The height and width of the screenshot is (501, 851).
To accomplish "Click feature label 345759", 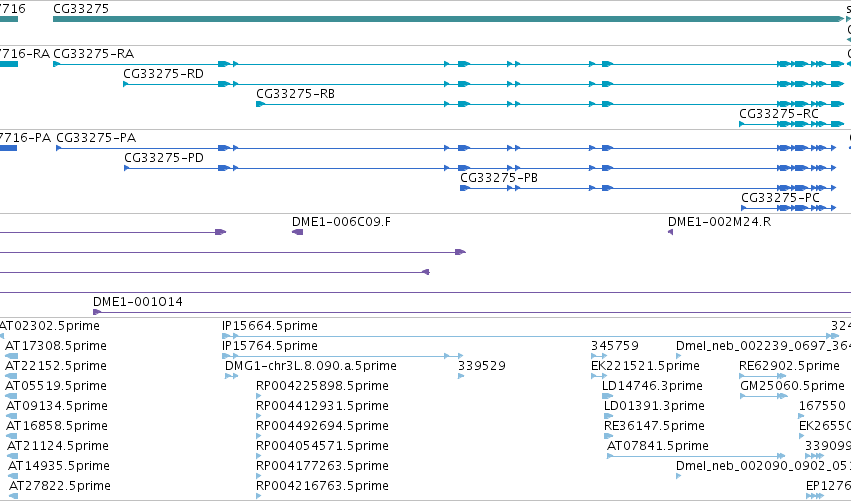I will point(614,346).
